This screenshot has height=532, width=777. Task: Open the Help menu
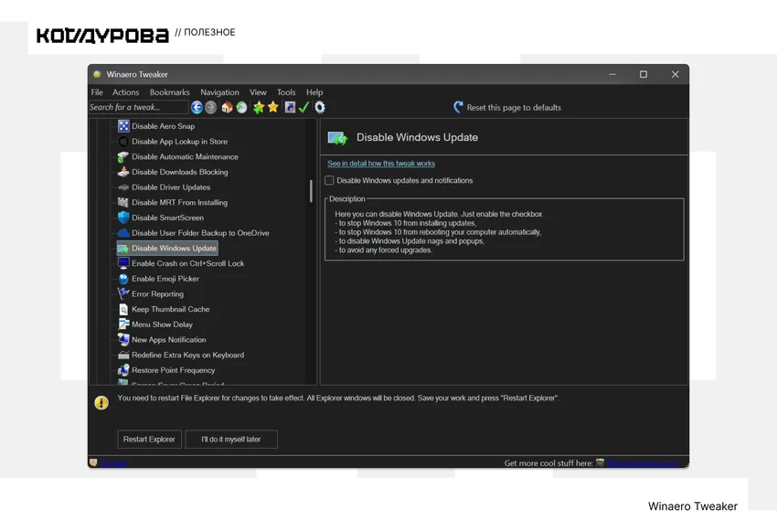coord(314,92)
